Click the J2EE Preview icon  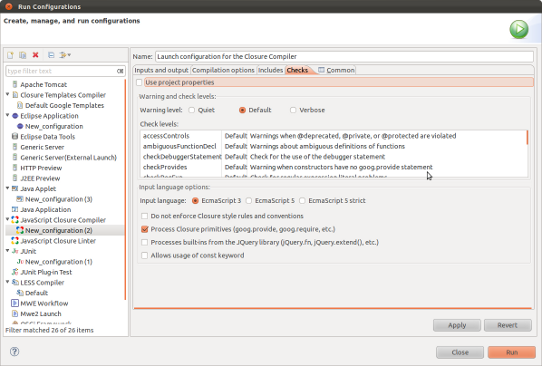(x=15, y=178)
